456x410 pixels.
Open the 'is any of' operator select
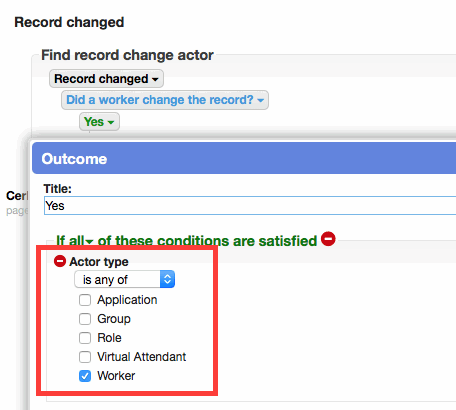coord(124,279)
